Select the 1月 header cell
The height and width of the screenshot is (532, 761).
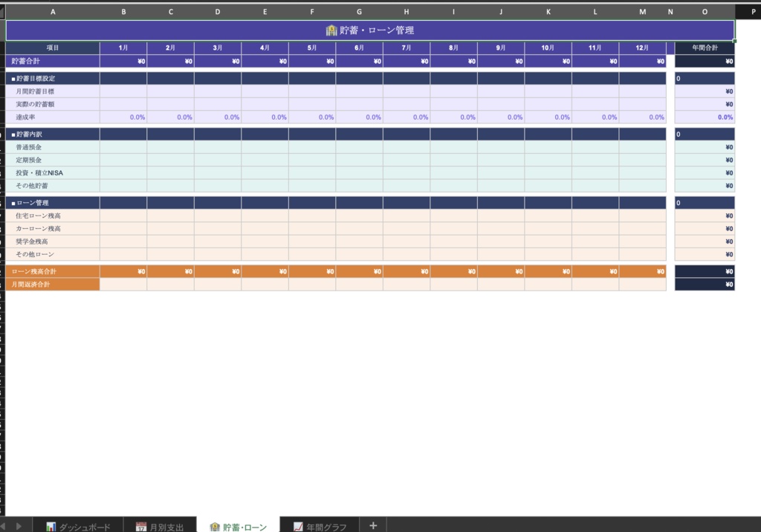tap(123, 48)
